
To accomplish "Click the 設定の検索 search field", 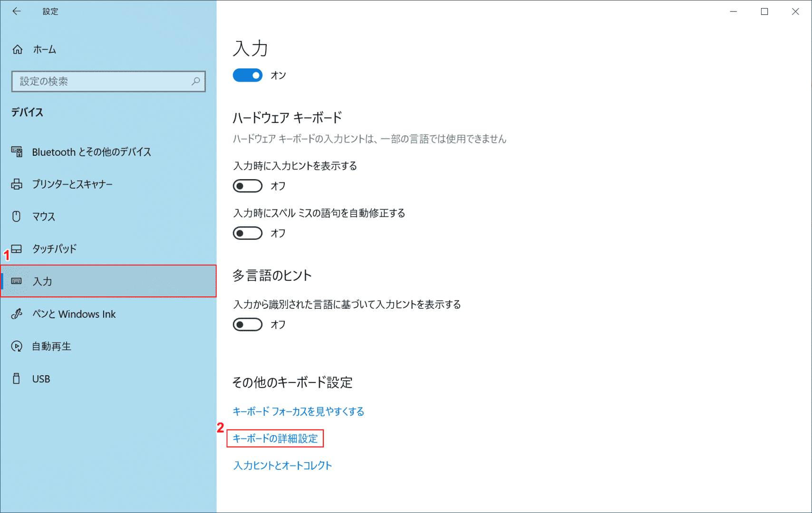I will [108, 81].
